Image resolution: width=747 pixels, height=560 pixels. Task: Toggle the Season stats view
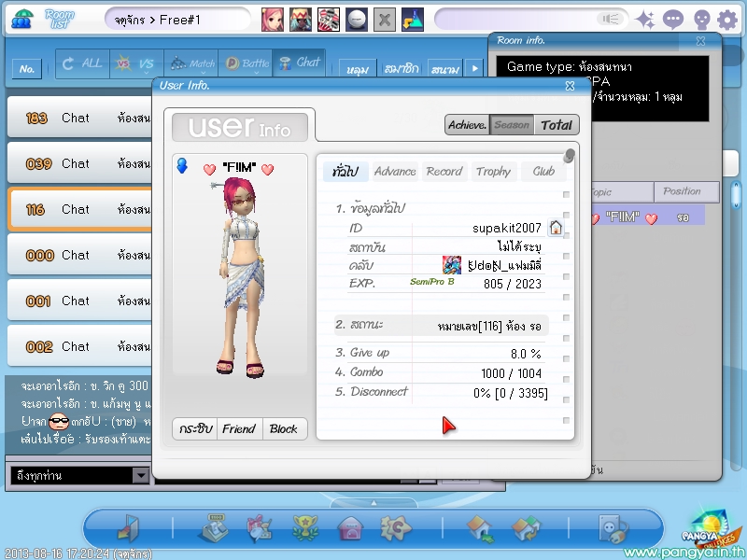point(512,125)
